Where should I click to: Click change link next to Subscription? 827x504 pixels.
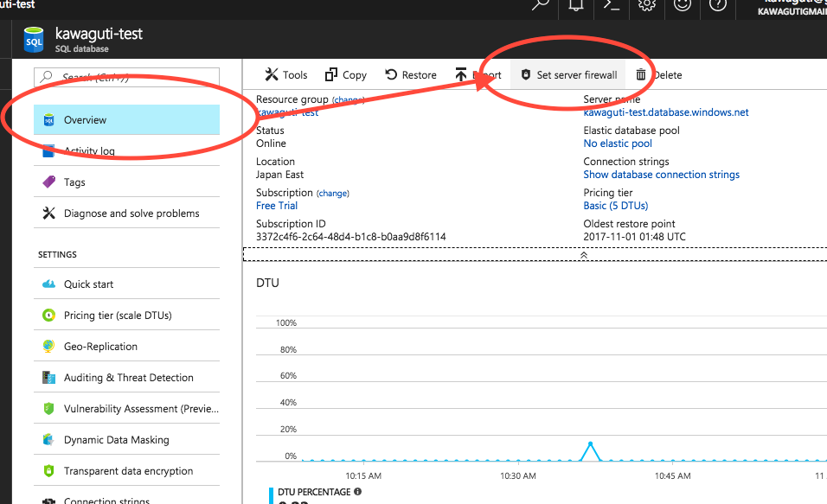(x=333, y=194)
